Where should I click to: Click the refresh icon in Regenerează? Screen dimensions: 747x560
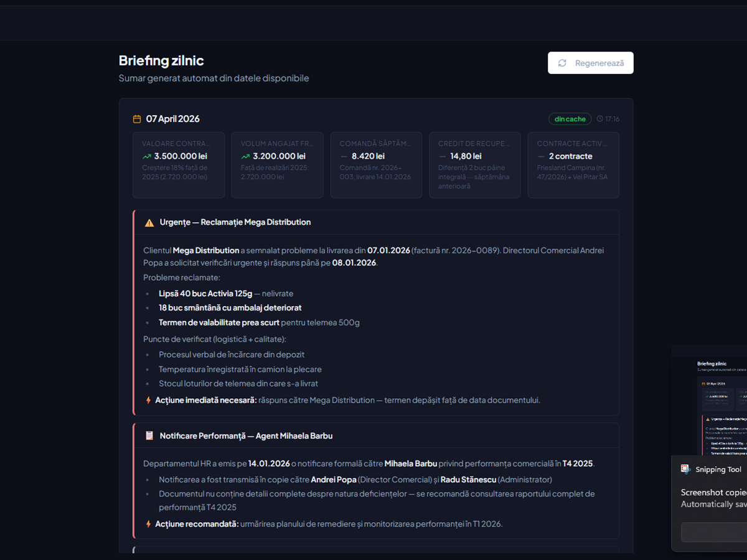[562, 63]
